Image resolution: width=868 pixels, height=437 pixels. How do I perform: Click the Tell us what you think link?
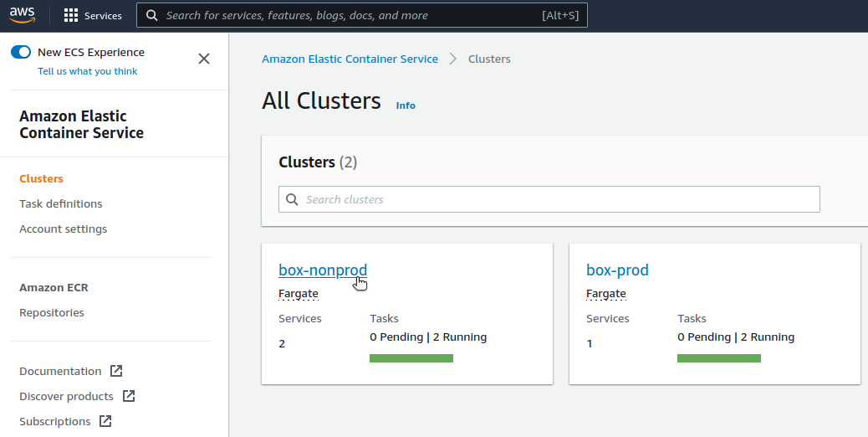coord(88,71)
